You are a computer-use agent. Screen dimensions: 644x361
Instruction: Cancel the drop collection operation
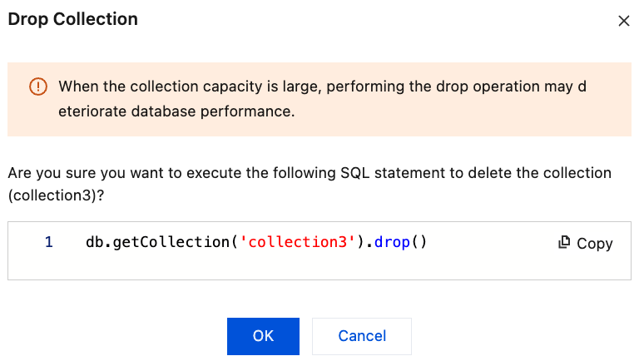(x=362, y=336)
